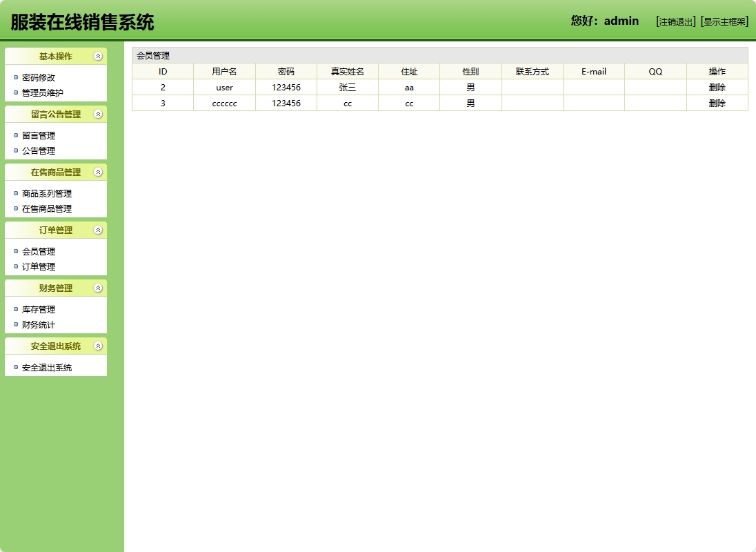The height and width of the screenshot is (552, 756).
Task: Click the 密码 column header
Action: 286,71
